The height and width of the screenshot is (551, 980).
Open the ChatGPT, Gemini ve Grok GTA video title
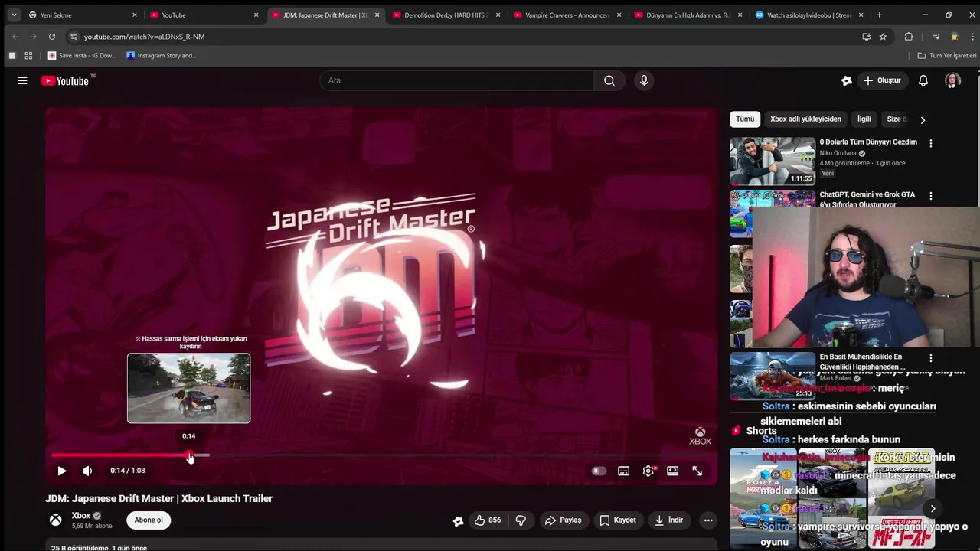point(867,199)
